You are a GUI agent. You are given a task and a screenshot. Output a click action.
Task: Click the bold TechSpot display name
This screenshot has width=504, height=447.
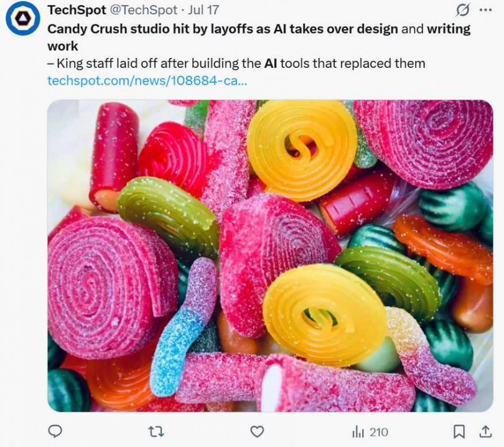pos(77,11)
